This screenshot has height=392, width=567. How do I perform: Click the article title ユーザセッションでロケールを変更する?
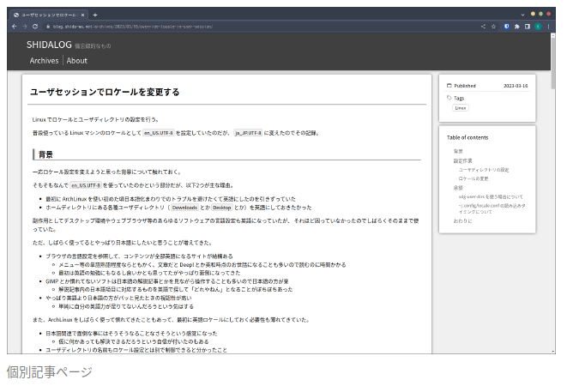click(x=105, y=93)
